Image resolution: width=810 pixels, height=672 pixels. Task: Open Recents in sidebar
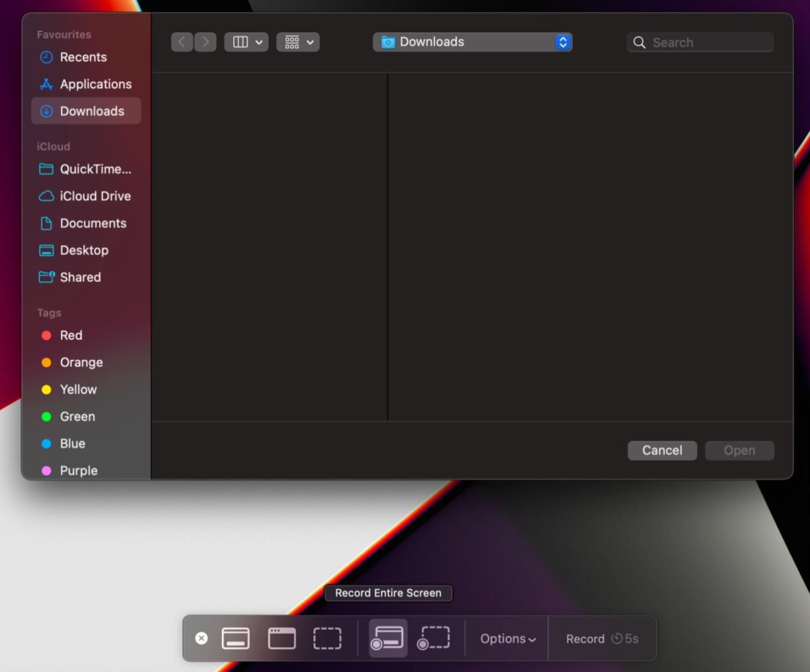pos(83,57)
